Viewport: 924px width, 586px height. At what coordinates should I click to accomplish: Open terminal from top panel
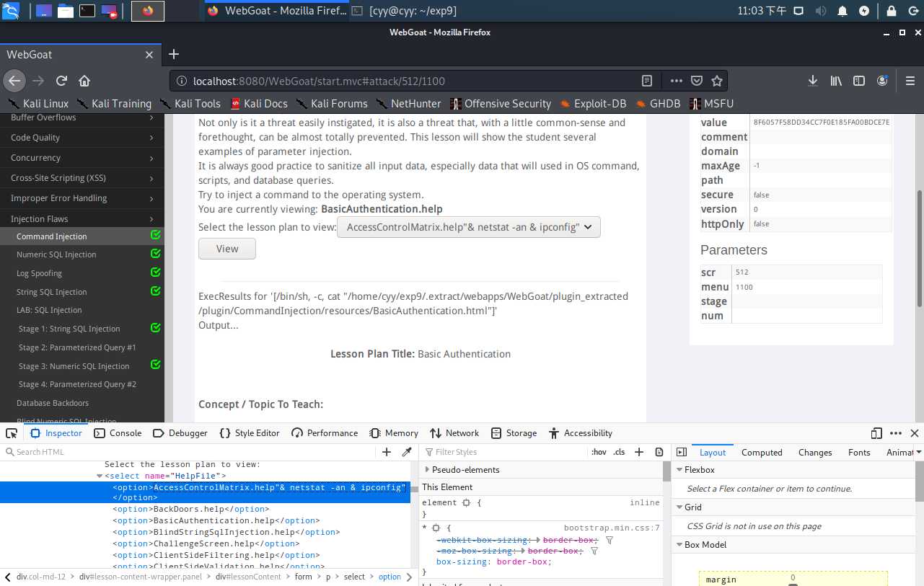[x=87, y=11]
